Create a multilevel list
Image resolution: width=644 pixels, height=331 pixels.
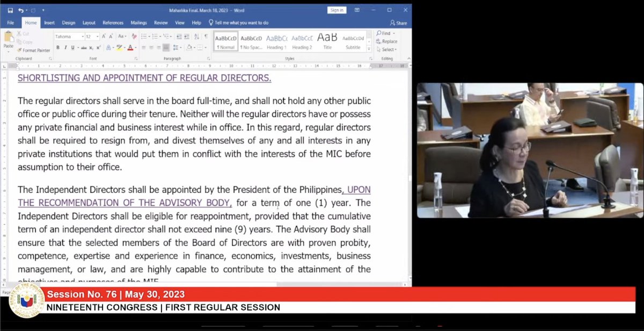[x=166, y=37]
